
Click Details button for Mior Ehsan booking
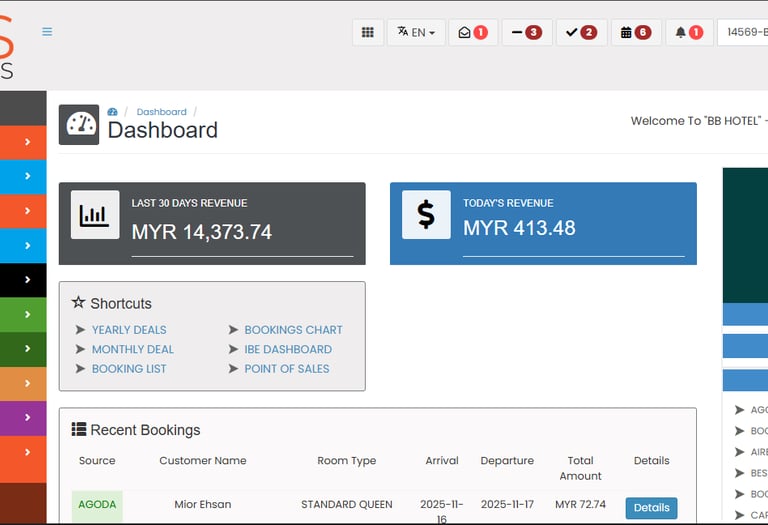pyautogui.click(x=651, y=508)
